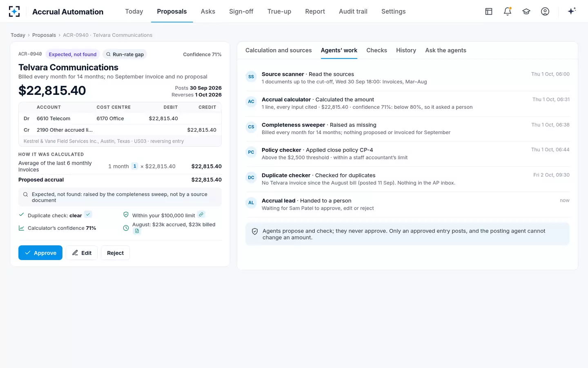This screenshot has width=588, height=368.
Task: Click the Run-rate gap tag
Action: (x=125, y=54)
